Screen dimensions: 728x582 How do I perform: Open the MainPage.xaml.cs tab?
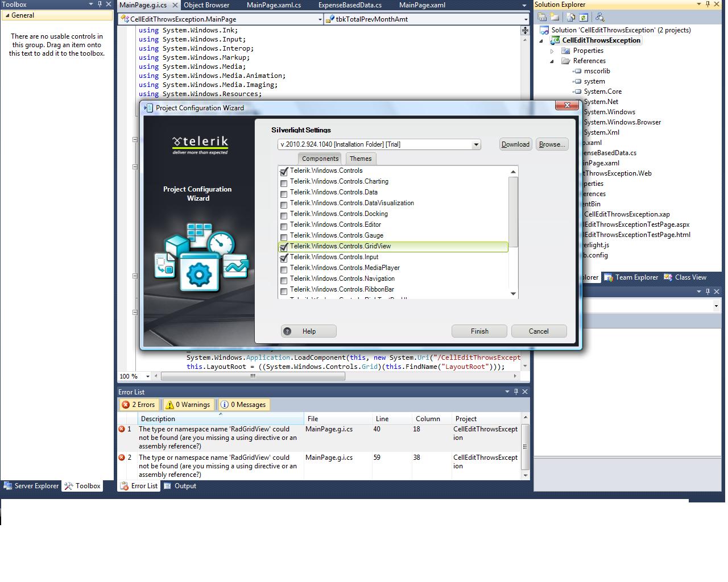pyautogui.click(x=274, y=5)
